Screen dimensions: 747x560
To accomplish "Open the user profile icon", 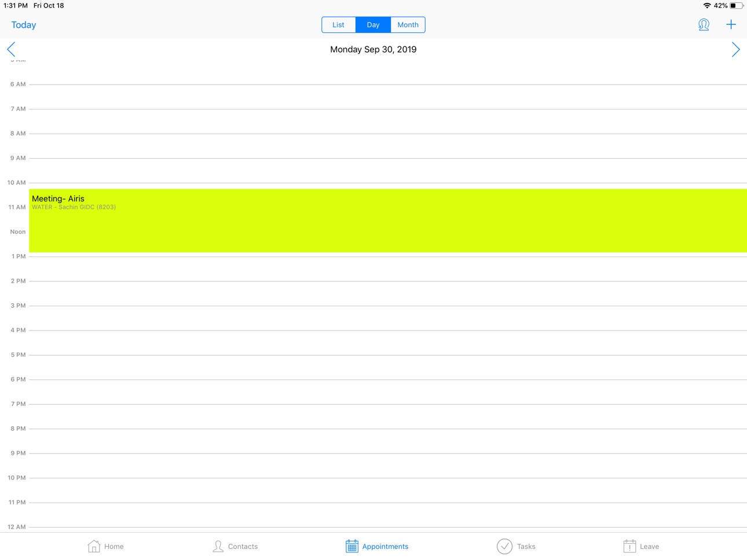I will [704, 24].
